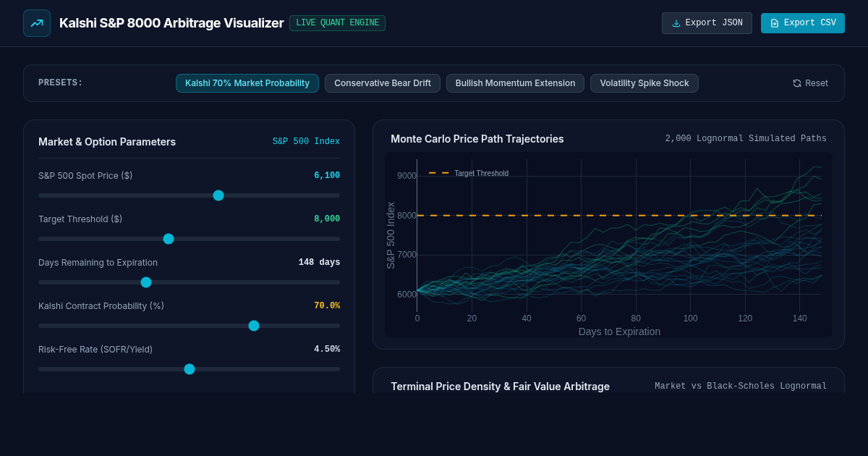The height and width of the screenshot is (456, 868).
Task: Click the Market vs Black-Scholes Lognormal label
Action: pos(741,387)
